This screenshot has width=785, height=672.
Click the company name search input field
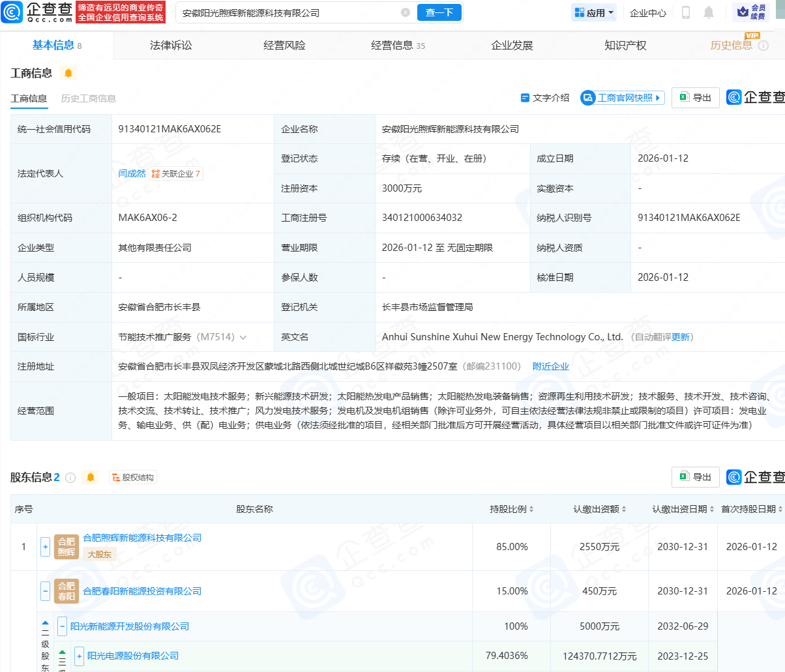(287, 12)
